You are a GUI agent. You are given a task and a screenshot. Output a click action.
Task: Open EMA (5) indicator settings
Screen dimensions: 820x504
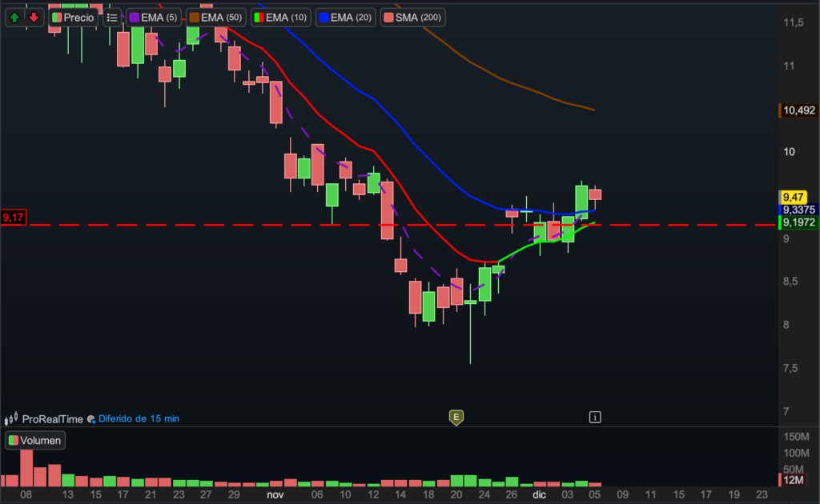(153, 17)
